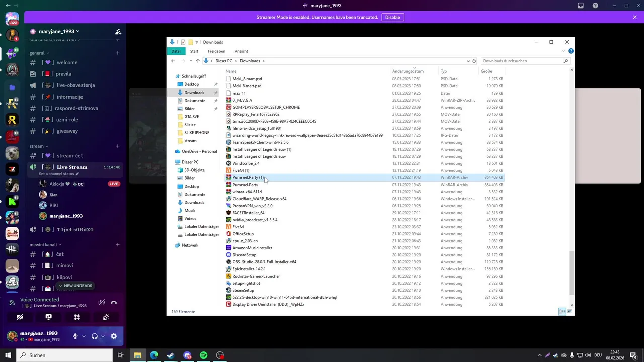Open Steam from the taskbar

[x=171, y=355]
